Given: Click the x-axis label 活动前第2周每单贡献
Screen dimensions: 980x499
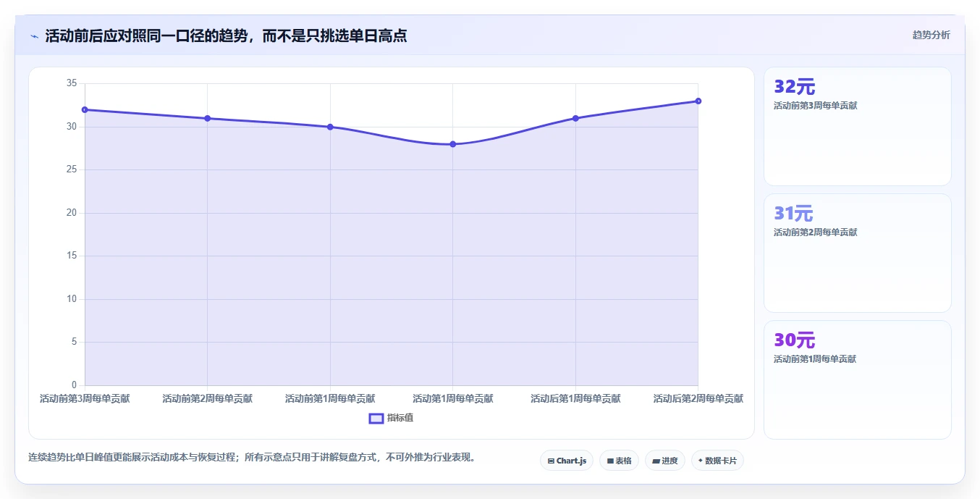Looking at the screenshot, I should pos(207,398).
